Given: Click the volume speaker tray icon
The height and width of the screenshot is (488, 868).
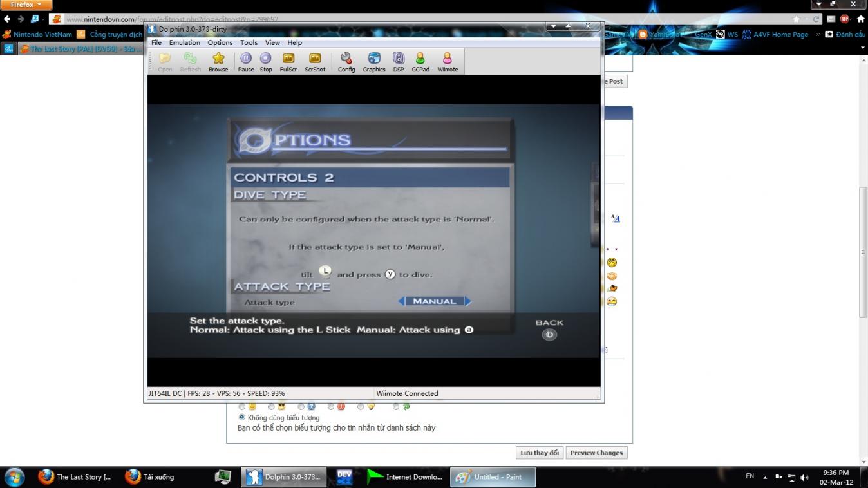Looking at the screenshot, I should tap(805, 477).
